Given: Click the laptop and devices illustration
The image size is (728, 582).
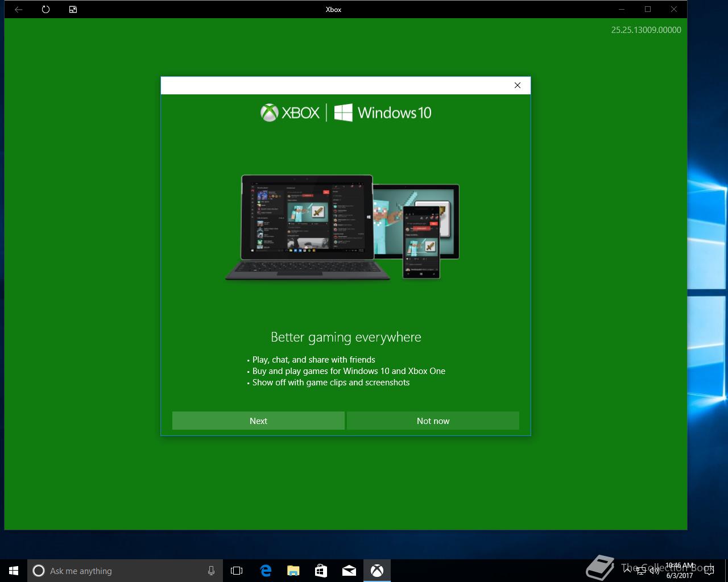Looking at the screenshot, I should [342, 227].
